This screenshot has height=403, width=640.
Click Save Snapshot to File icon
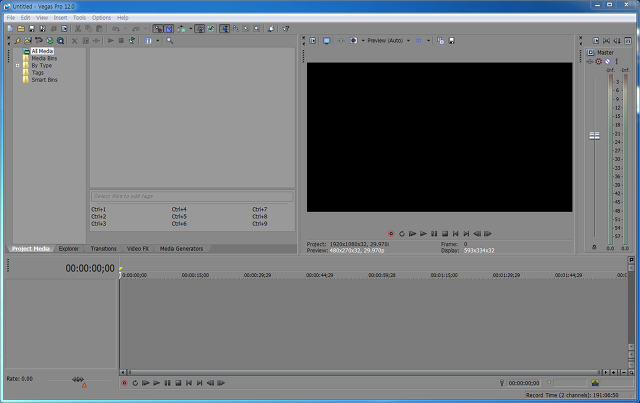tap(451, 41)
